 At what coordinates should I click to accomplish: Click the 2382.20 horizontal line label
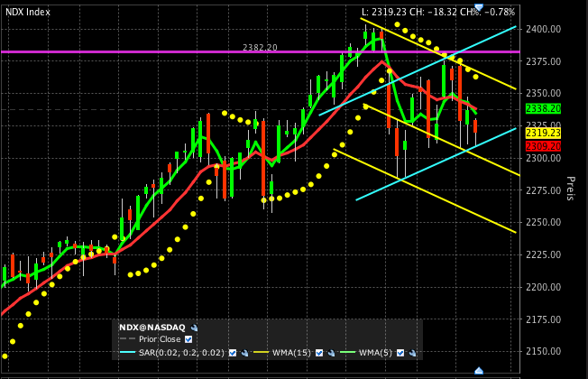click(x=260, y=47)
